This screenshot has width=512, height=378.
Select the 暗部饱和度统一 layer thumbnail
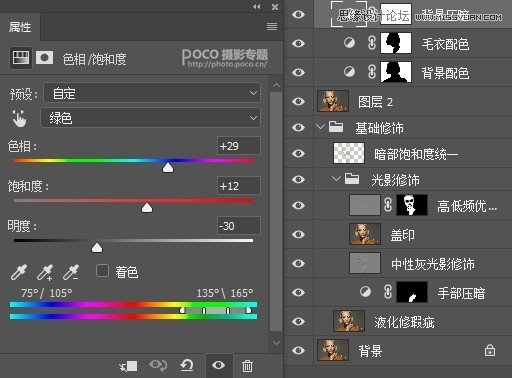pyautogui.click(x=349, y=153)
